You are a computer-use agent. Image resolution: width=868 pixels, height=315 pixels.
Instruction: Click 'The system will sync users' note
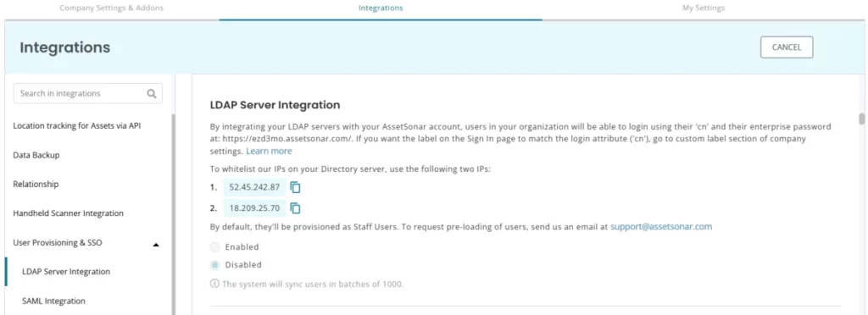313,284
